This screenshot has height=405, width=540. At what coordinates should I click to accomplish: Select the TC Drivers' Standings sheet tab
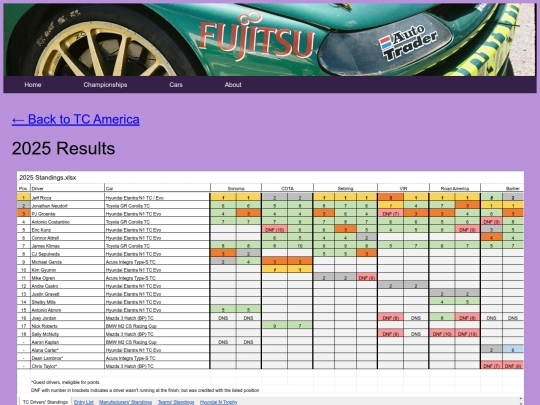tap(45, 402)
